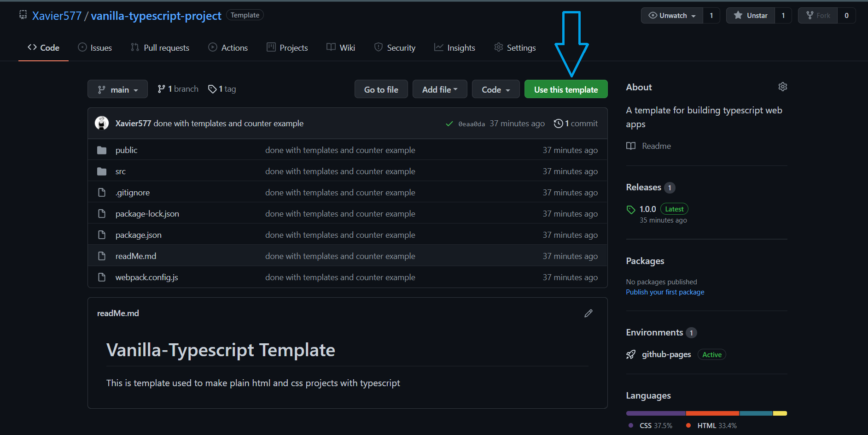The image size is (868, 435).
Task: Click the repository template icon beside Xavier577
Action: [x=23, y=15]
